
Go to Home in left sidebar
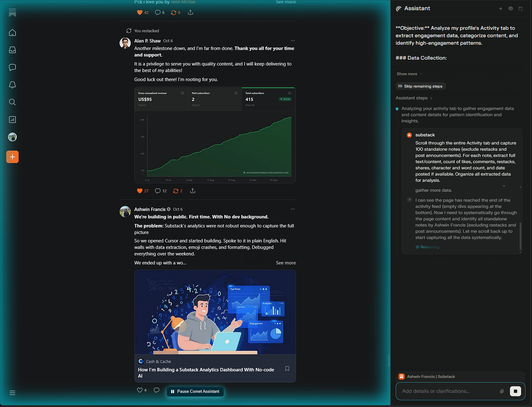(x=12, y=33)
